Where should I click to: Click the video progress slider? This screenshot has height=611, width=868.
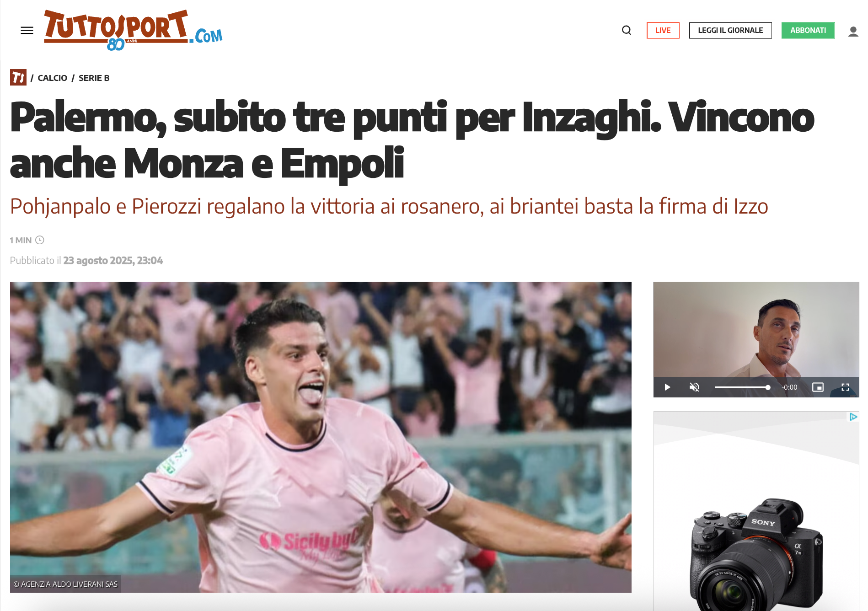(x=743, y=387)
